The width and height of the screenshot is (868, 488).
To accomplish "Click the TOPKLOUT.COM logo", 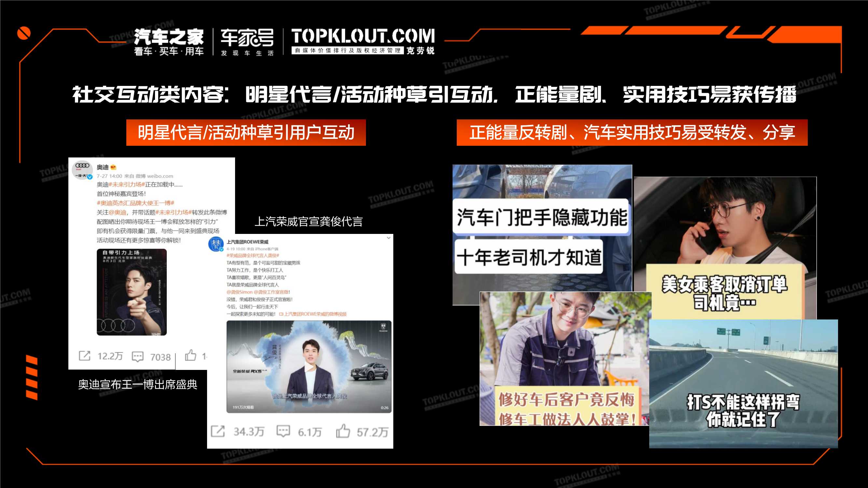I will pyautogui.click(x=363, y=36).
